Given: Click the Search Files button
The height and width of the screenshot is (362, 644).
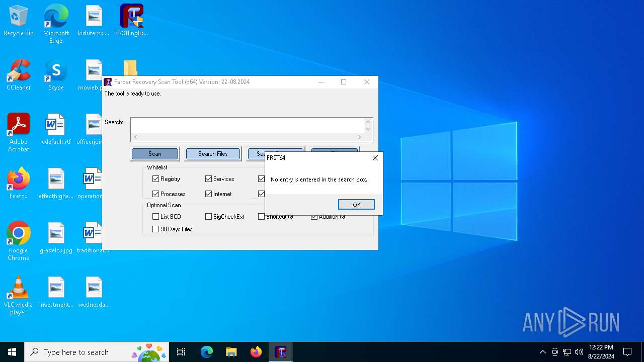Looking at the screenshot, I should coord(213,154).
